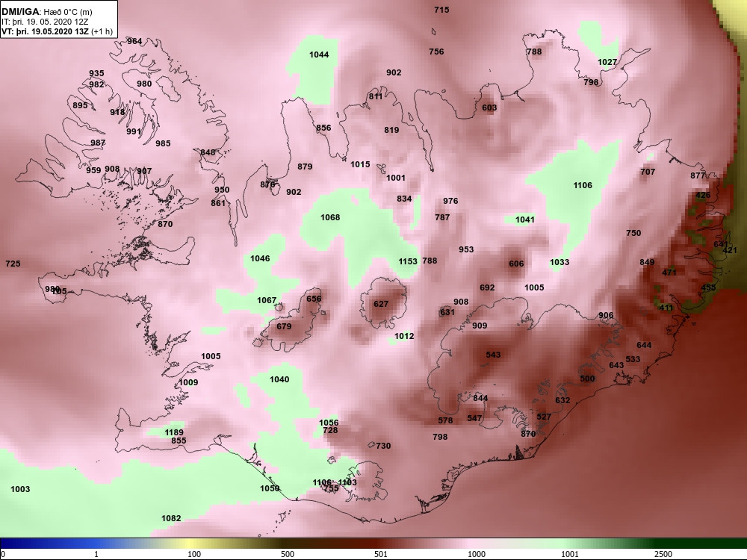Click the map value 877

(x=698, y=175)
